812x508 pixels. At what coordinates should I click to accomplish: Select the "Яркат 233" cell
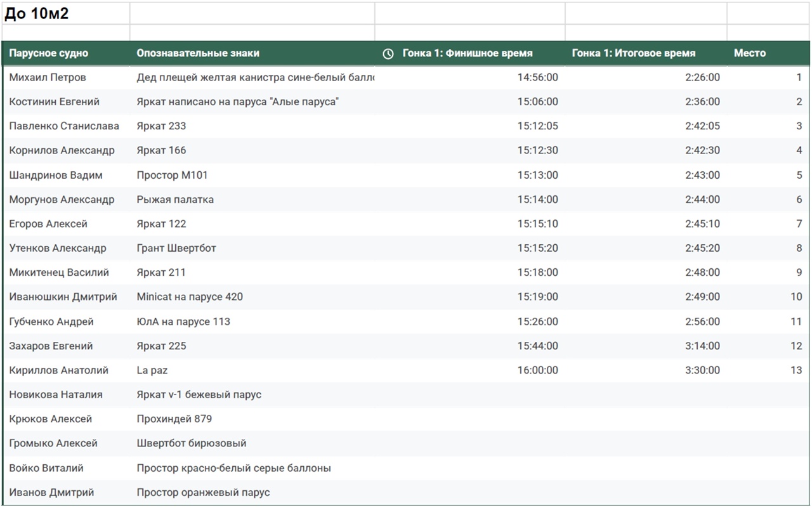coord(162,126)
